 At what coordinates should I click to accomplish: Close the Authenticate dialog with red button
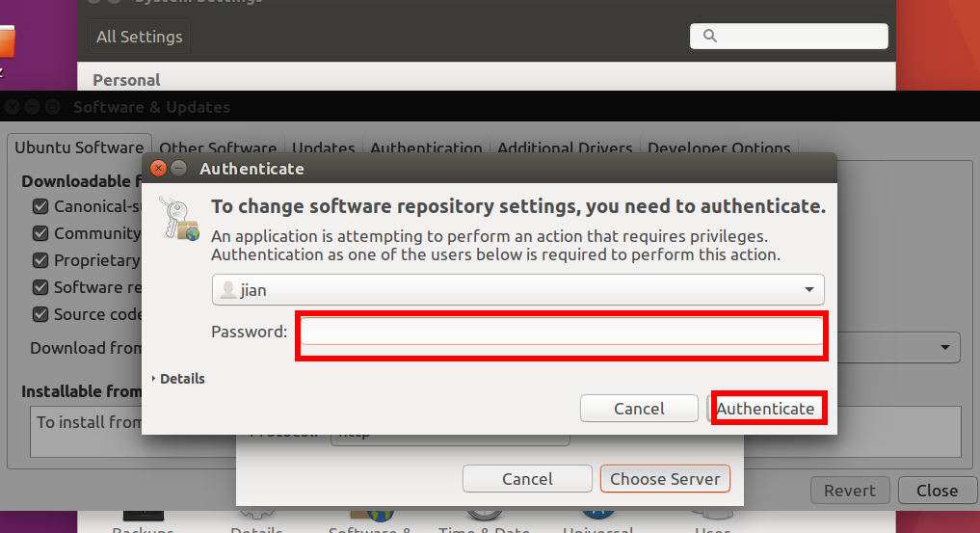(159, 168)
